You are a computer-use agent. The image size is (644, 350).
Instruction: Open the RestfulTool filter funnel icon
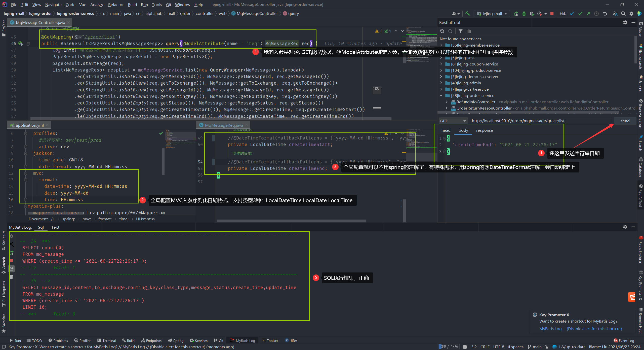pyautogui.click(x=460, y=31)
